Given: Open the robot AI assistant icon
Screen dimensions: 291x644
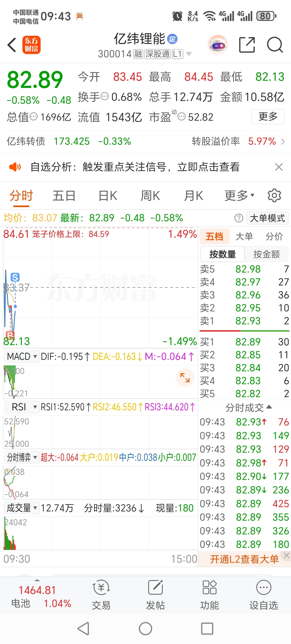Looking at the screenshot, I should (218, 45).
